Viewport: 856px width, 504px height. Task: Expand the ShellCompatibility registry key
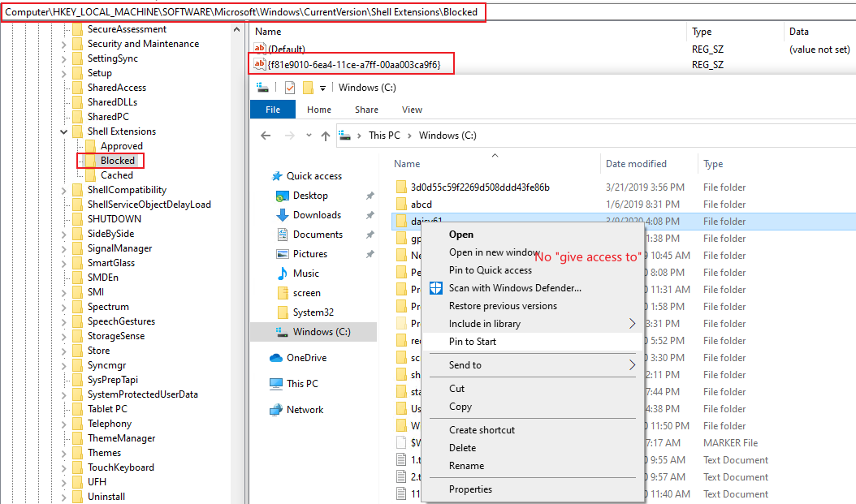point(64,191)
